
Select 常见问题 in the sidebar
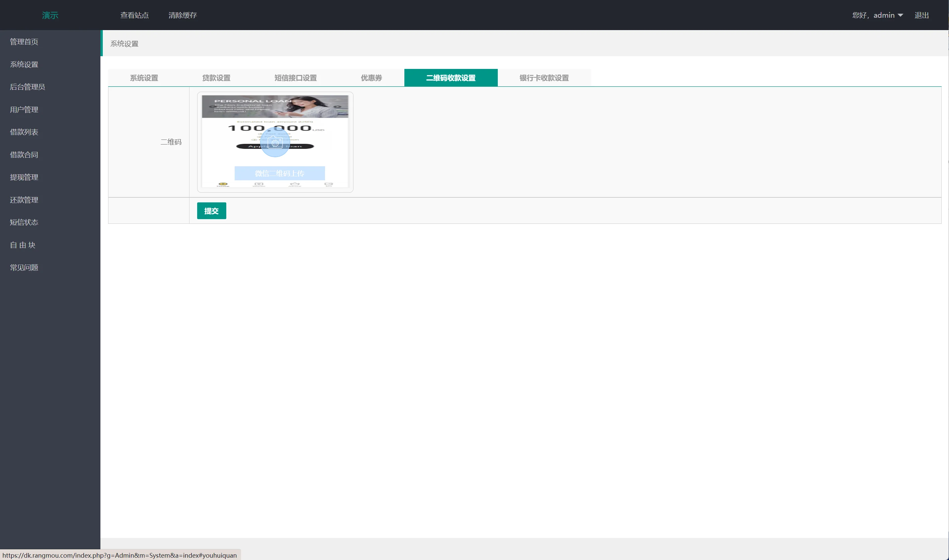pos(24,268)
